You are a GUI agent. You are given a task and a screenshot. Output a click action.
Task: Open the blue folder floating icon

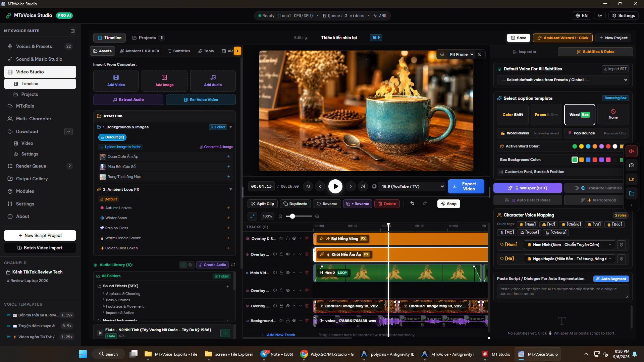click(x=631, y=193)
